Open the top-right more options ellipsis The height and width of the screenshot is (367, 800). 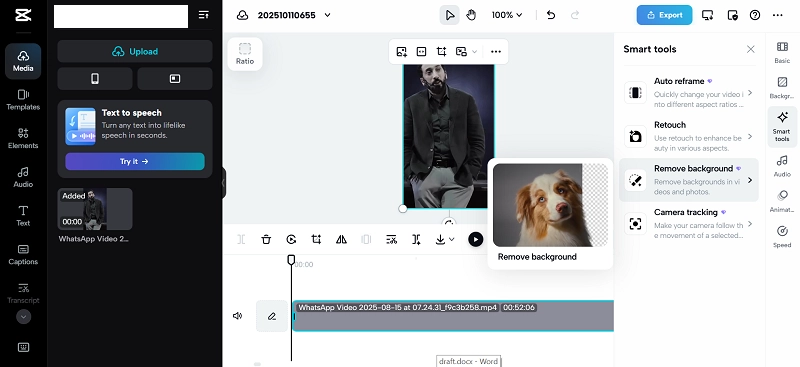point(778,15)
